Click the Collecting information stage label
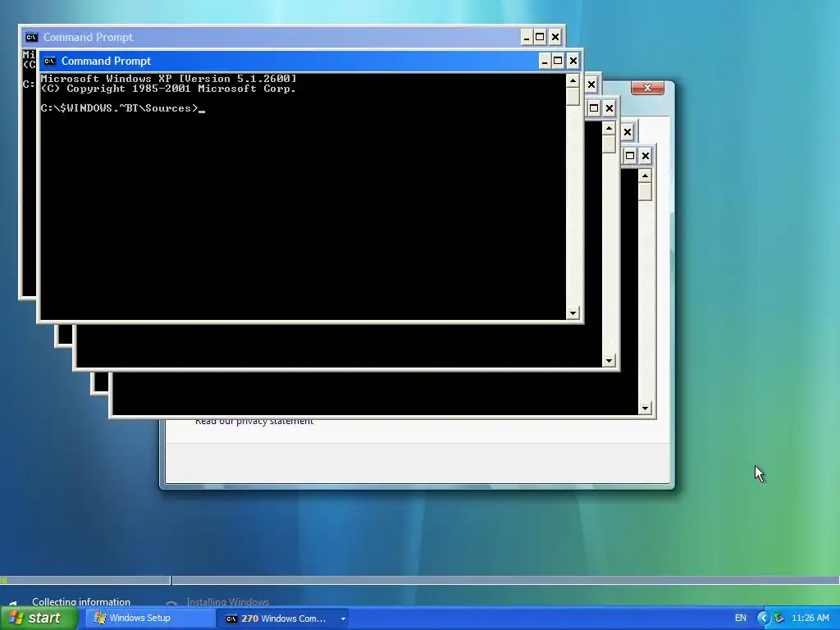The image size is (840, 630). pyautogui.click(x=81, y=601)
